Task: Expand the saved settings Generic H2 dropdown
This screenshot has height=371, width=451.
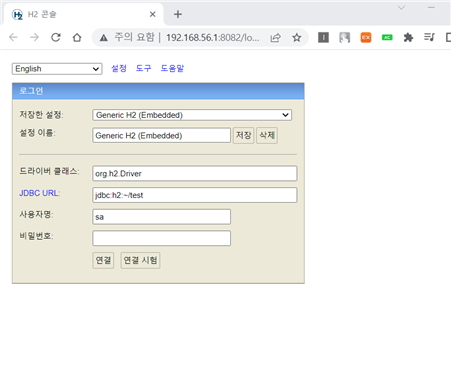Action: pos(192,115)
